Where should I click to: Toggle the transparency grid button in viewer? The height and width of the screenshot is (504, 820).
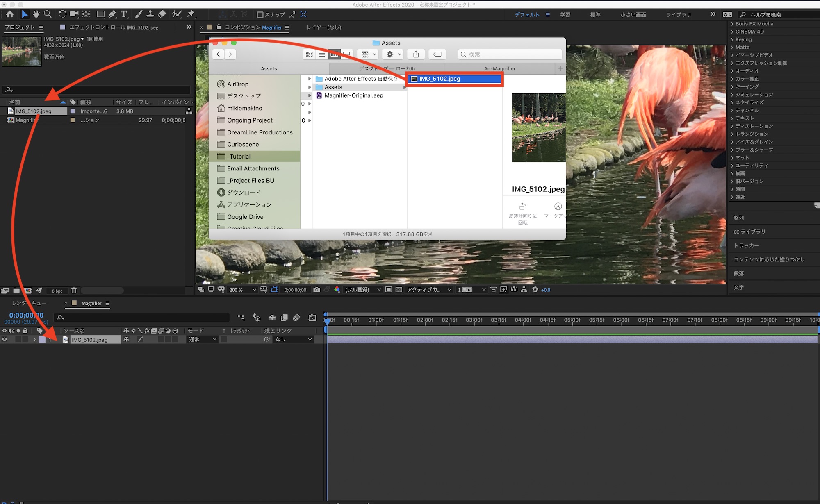(399, 290)
